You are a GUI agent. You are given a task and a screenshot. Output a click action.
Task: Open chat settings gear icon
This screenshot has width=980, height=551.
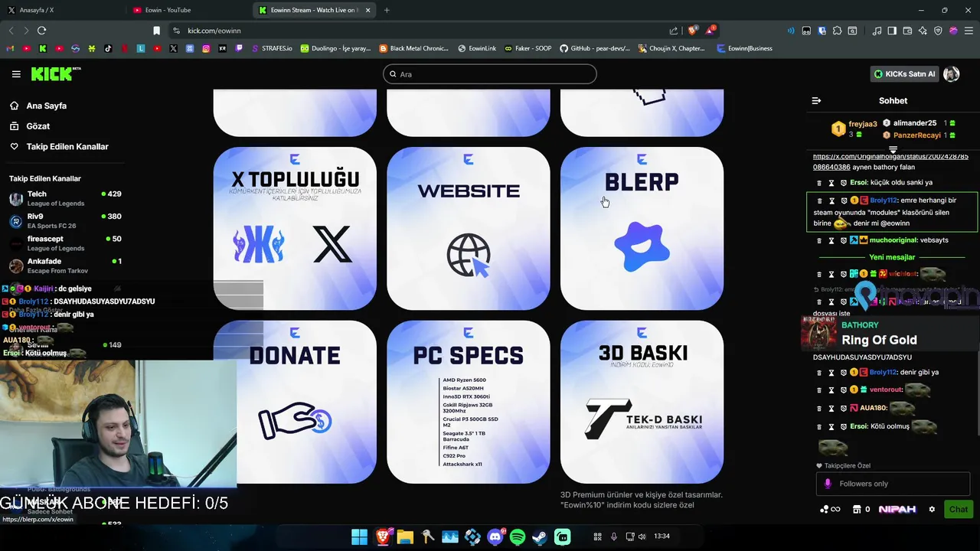[x=932, y=509]
